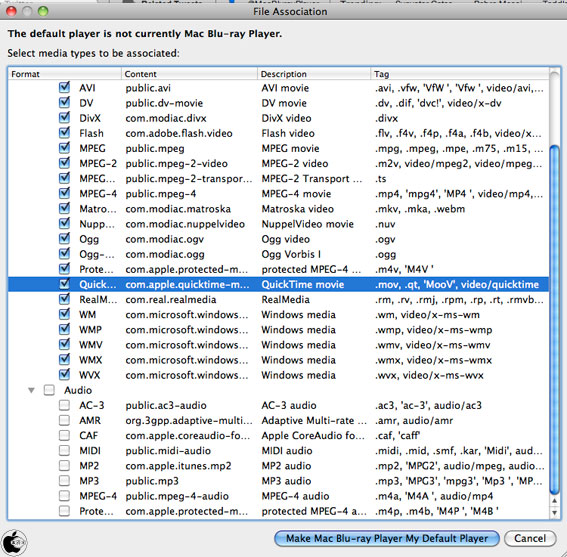The width and height of the screenshot is (567, 557).
Task: Uncheck the WM Windows media checkbox
Action: (64, 315)
